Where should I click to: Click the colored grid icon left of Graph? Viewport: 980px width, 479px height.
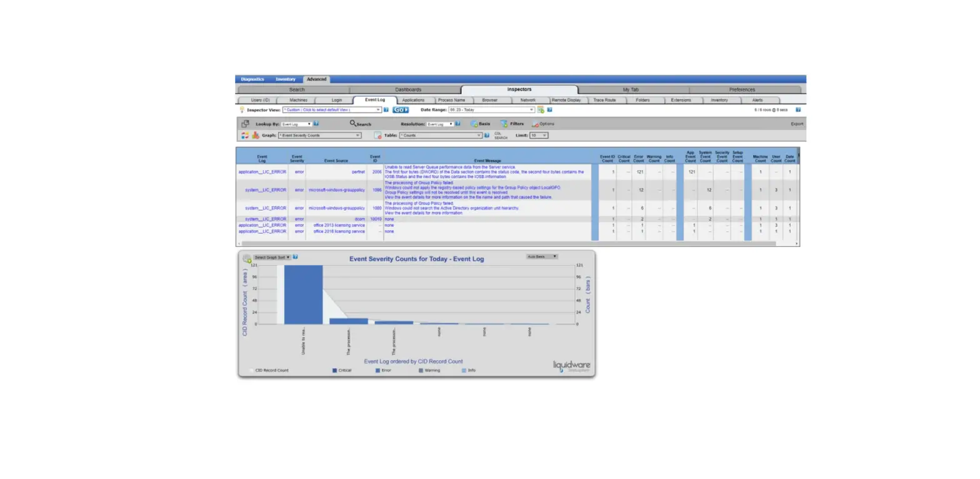click(246, 135)
